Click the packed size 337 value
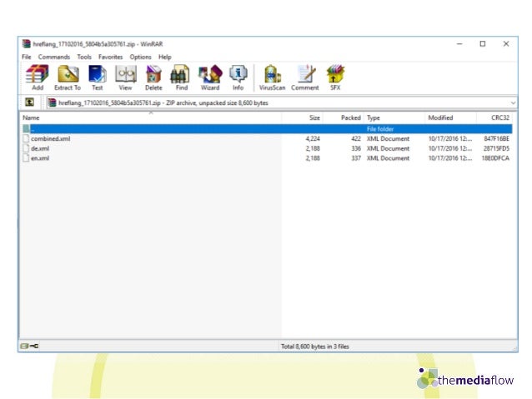532x399 pixels. (356, 158)
